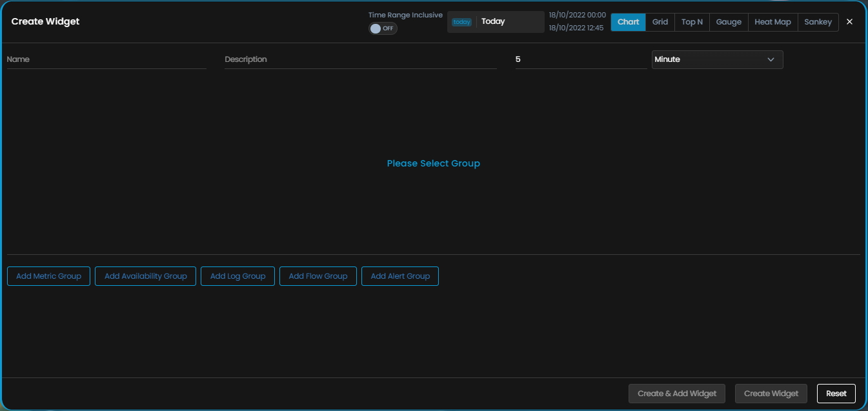Close the Create Widget dialog
This screenshot has height=411, width=868.
click(849, 22)
